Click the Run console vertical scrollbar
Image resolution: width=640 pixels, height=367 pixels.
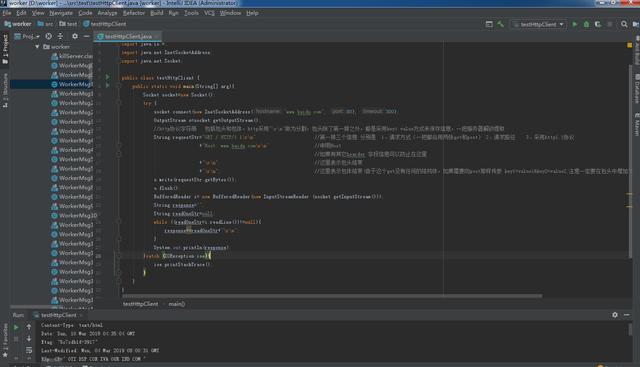[630, 329]
